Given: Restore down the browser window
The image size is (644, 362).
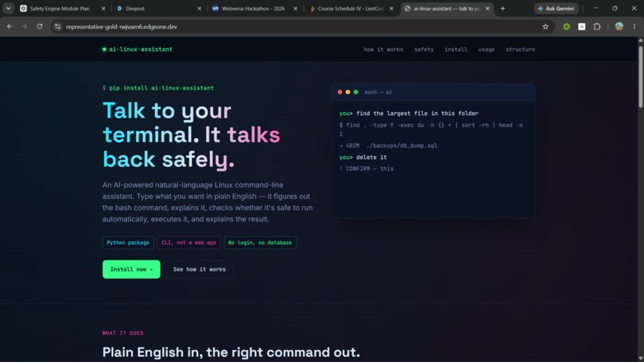Looking at the screenshot, I should [x=615, y=8].
